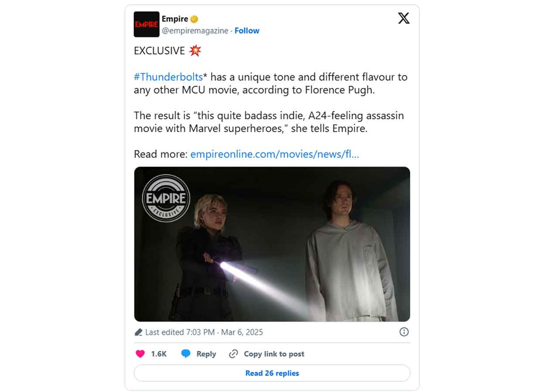This screenshot has height=392, width=545.
Task: Like the post with the heart icon
Action: 140,354
